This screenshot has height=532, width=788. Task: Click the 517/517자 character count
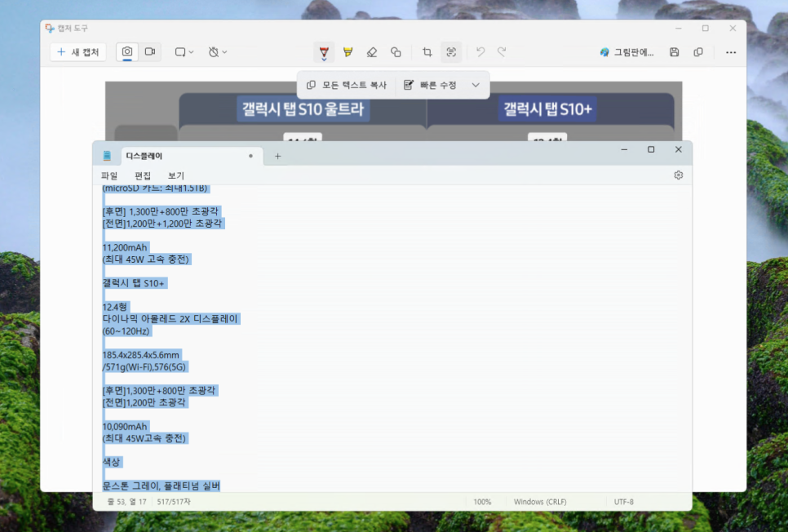point(174,501)
